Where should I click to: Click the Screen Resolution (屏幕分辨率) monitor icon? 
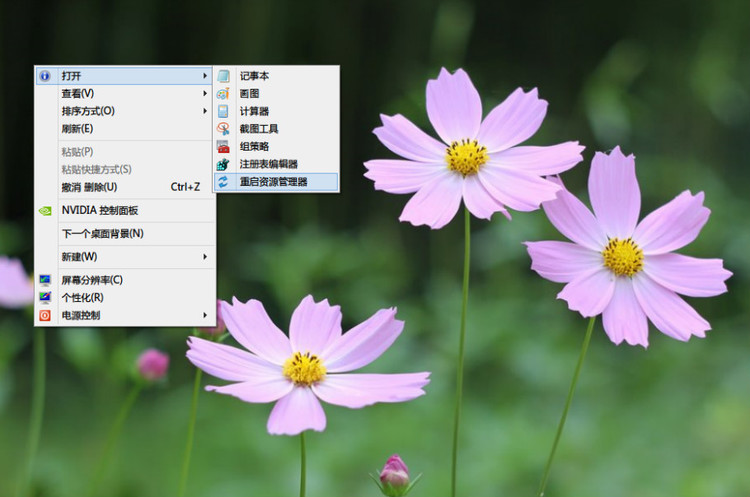pyautogui.click(x=45, y=280)
